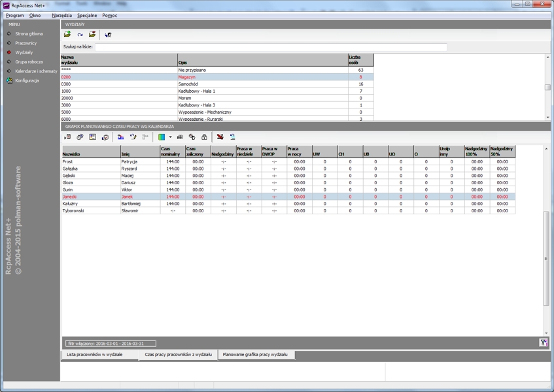The width and height of the screenshot is (554, 392).
Task: Switch to Planowanie grafika pracy wydziału tab
Action: pos(255,355)
